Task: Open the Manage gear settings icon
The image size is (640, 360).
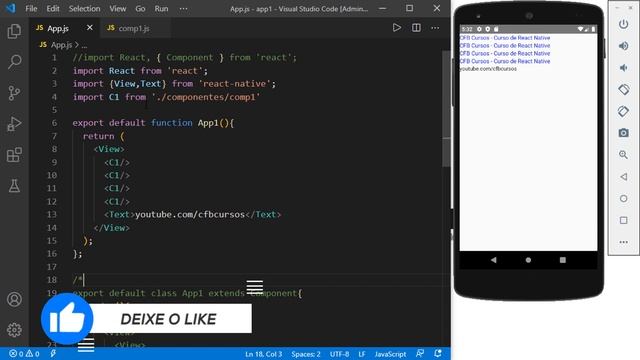Action: coord(14,330)
